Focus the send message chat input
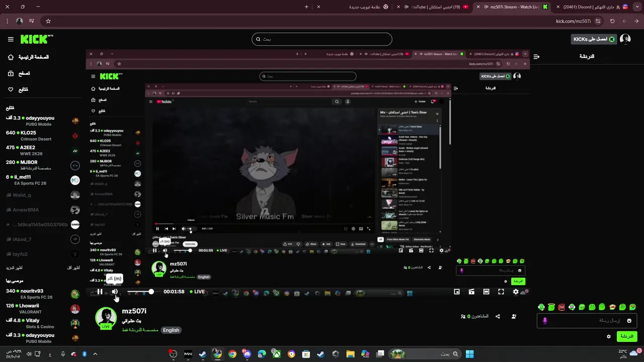This screenshot has width=644, height=362. 587,321
